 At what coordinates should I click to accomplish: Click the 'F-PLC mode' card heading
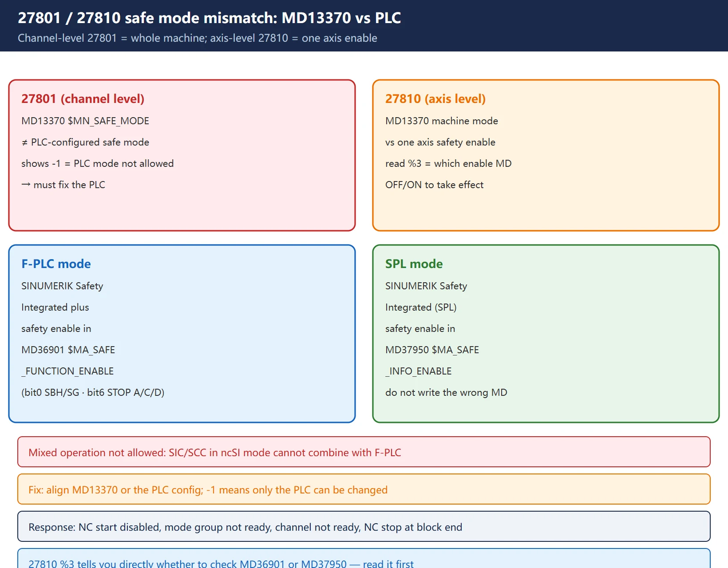tap(56, 264)
